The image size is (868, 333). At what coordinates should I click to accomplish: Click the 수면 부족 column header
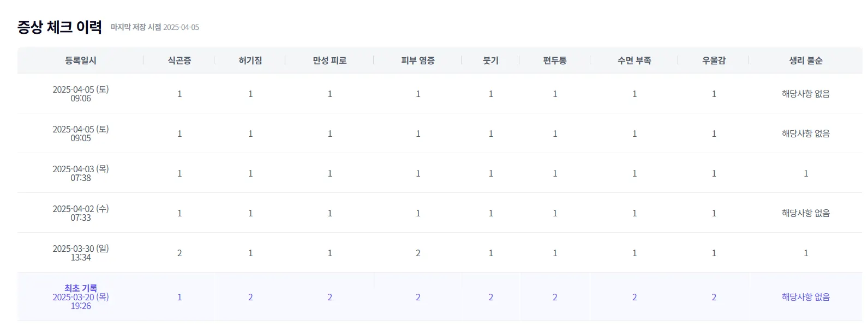pyautogui.click(x=634, y=60)
